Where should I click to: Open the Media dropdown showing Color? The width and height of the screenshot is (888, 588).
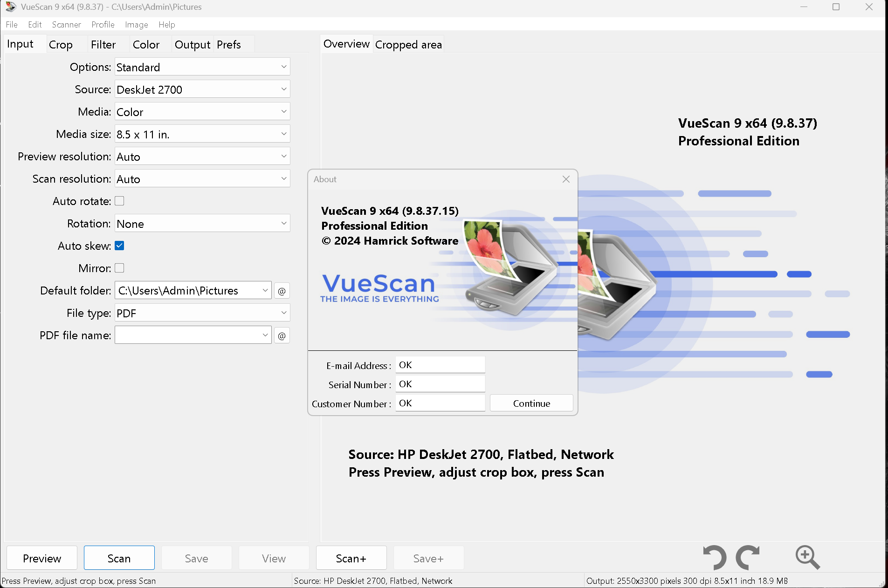tap(202, 111)
